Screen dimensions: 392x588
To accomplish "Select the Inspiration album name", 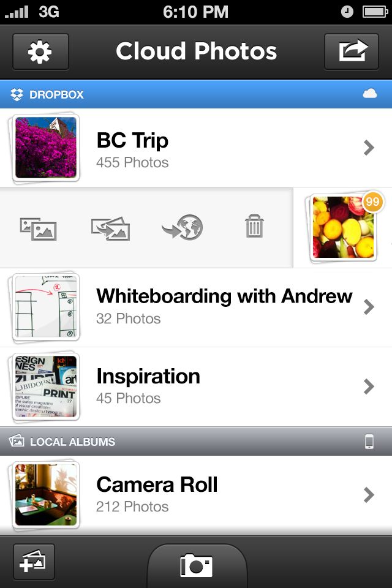I will 148,376.
